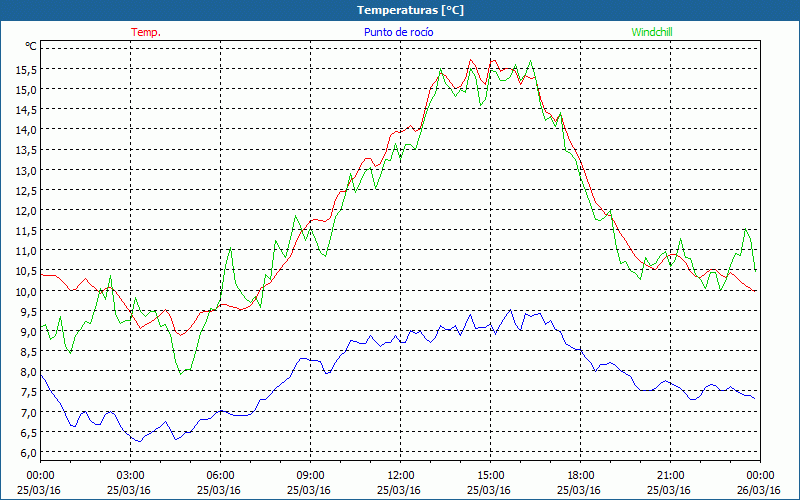Click the 25/03/16 date under 12:00
This screenshot has height=500, width=800.
click(x=399, y=490)
